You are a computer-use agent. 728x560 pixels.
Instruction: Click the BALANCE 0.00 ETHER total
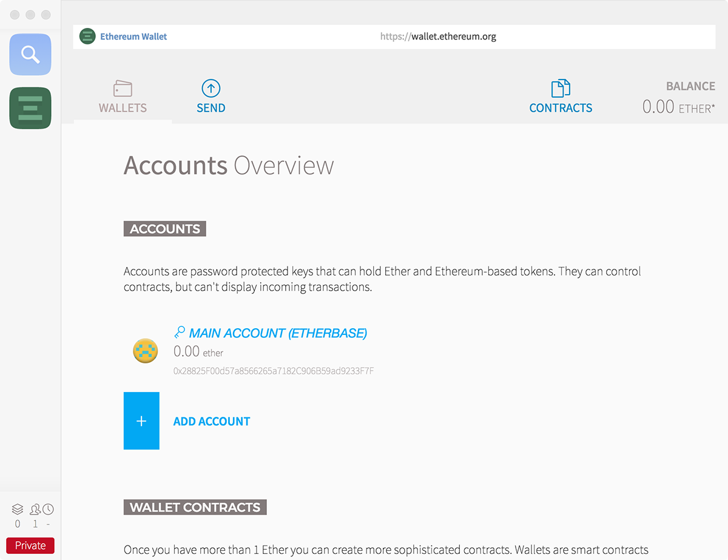679,98
